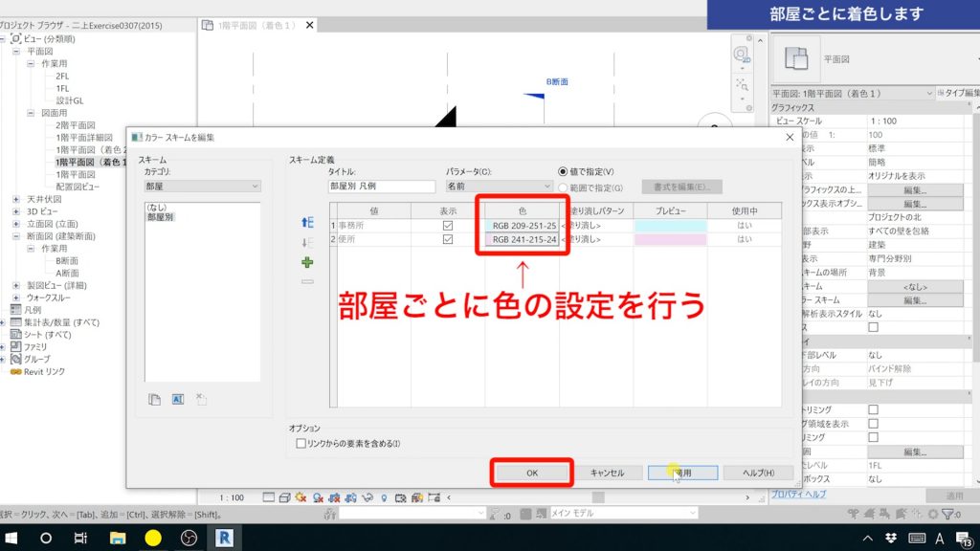Screen dimensions: 980x551
Task: Click the move value up icon
Action: click(x=305, y=224)
